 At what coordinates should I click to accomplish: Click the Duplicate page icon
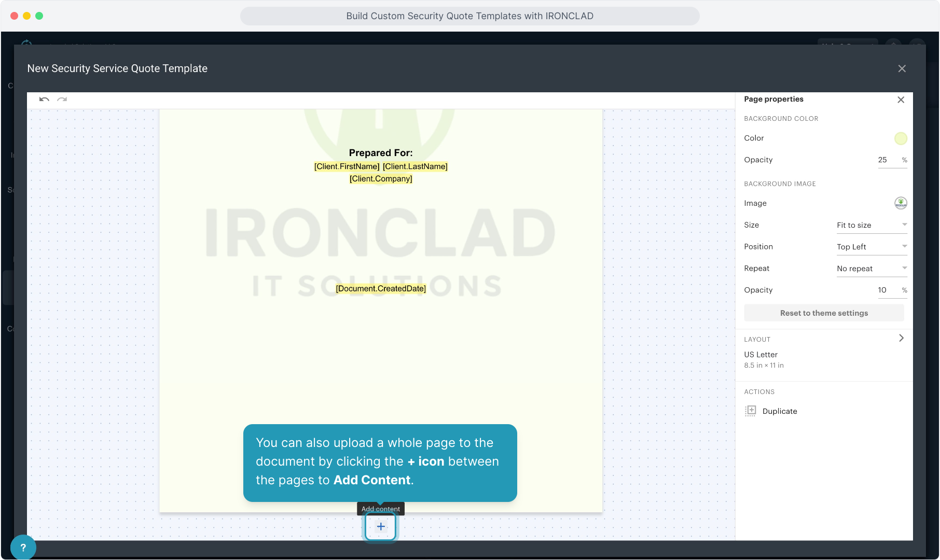point(750,411)
